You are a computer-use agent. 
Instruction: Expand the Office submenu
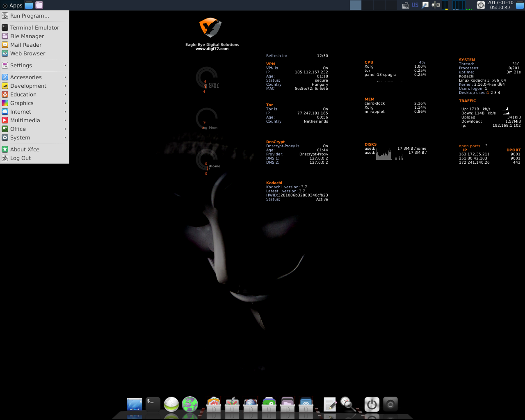click(x=34, y=129)
